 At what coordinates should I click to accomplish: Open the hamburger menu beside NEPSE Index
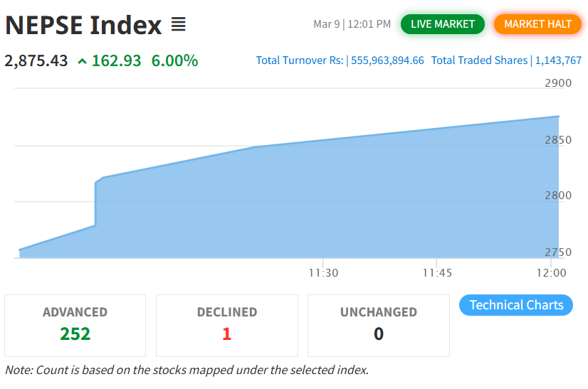point(178,25)
